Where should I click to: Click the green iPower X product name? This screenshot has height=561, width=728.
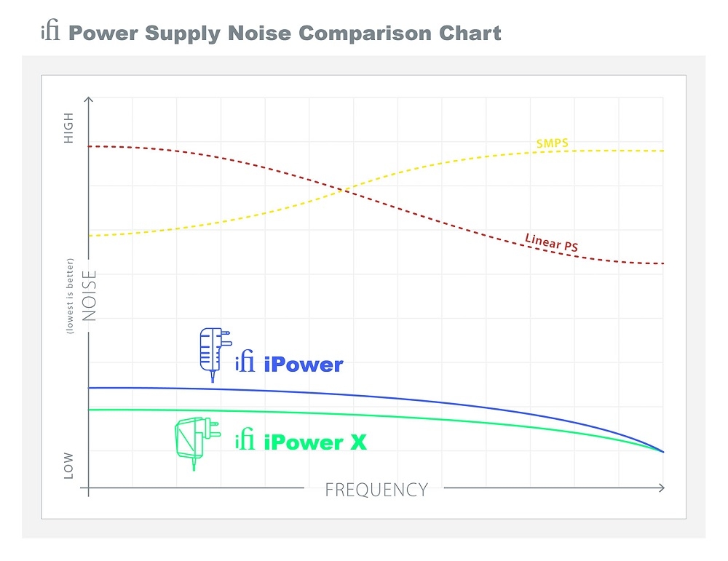click(315, 441)
